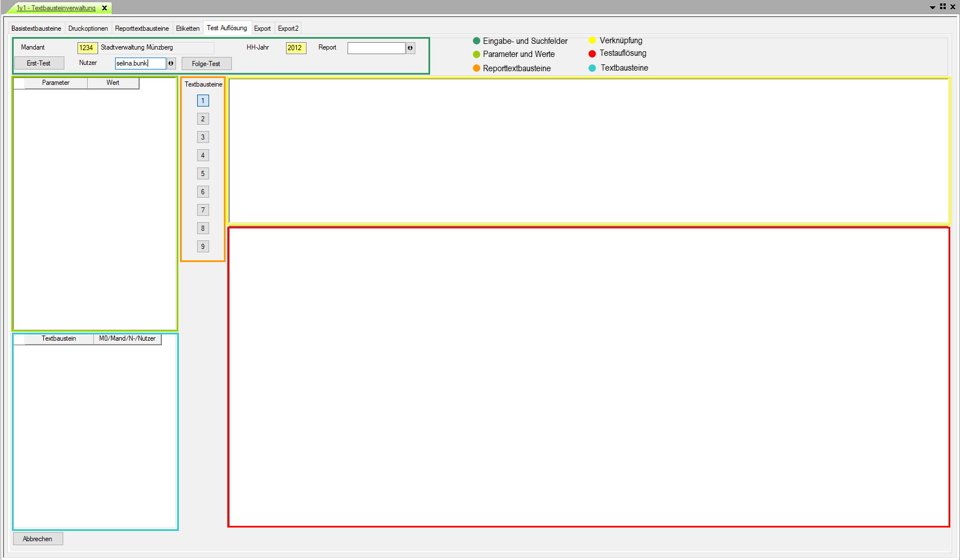Go to the Reporttextbausteine tab

point(142,28)
